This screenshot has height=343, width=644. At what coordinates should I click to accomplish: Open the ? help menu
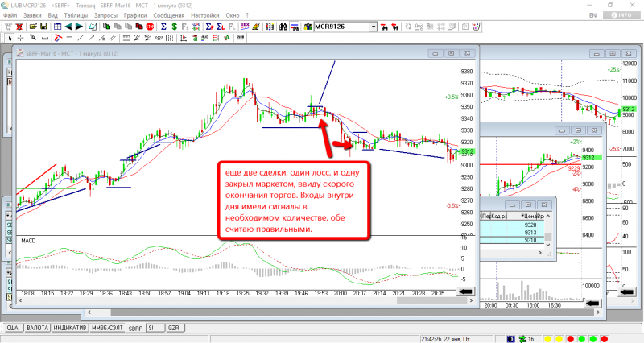point(247,15)
